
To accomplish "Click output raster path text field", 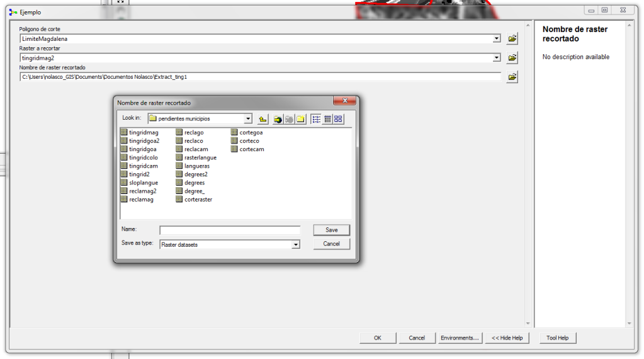I will coord(261,77).
